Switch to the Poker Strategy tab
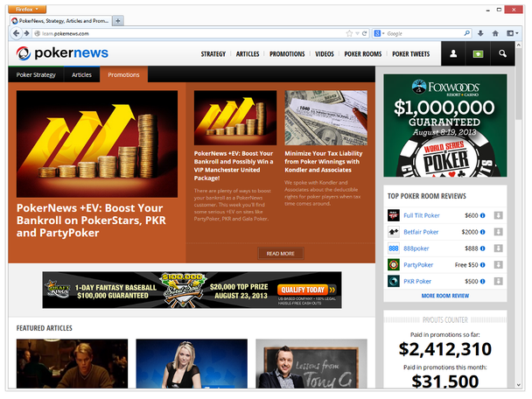 tap(36, 74)
